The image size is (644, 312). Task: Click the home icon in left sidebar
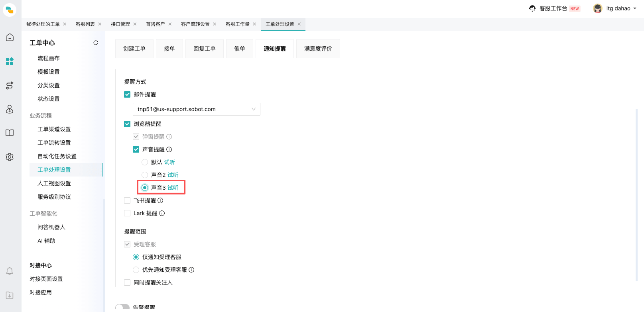pyautogui.click(x=10, y=37)
